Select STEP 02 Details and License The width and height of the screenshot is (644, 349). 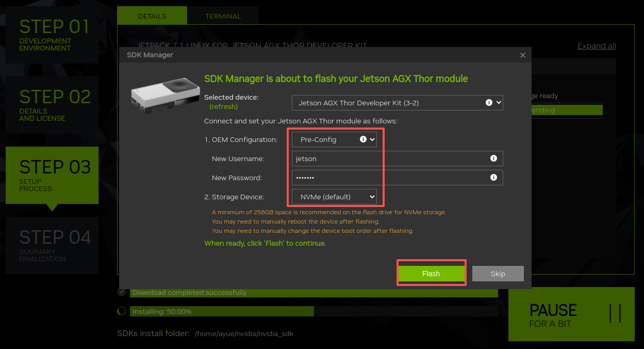pos(52,105)
